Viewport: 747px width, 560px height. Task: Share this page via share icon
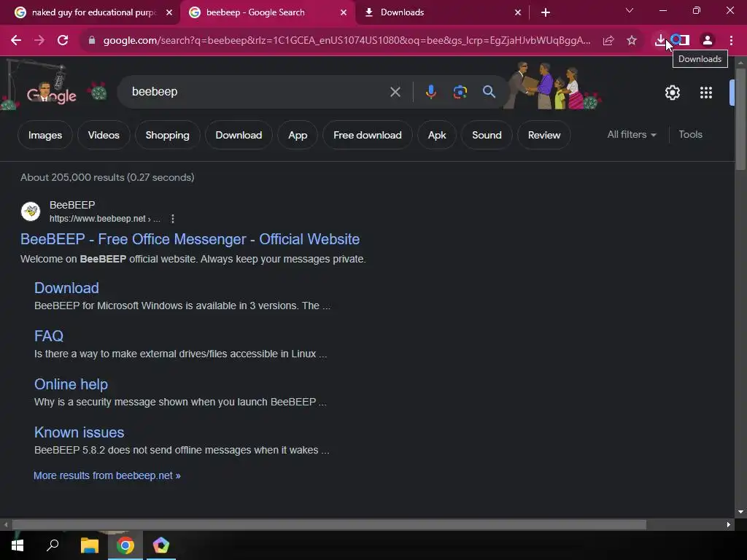pos(608,41)
